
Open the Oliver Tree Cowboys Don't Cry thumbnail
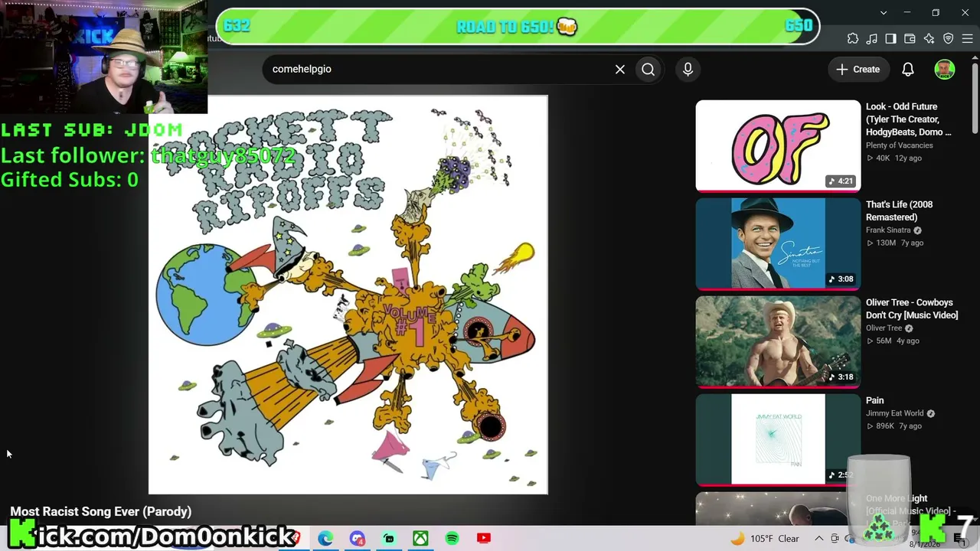click(x=778, y=341)
